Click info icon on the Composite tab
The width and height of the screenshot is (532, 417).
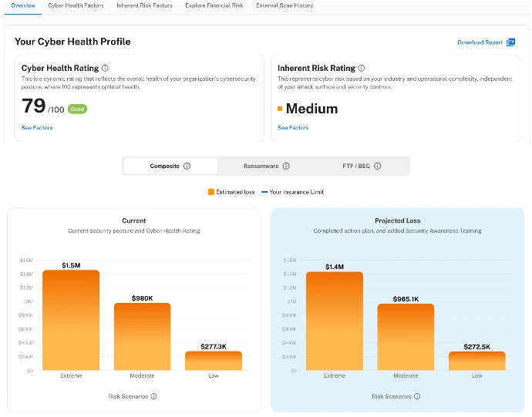(x=187, y=166)
